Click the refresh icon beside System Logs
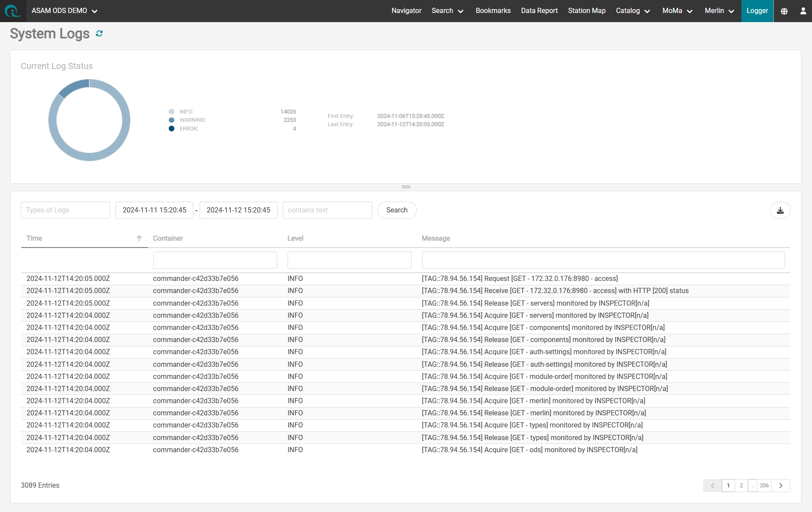The height and width of the screenshot is (512, 812). 99,34
